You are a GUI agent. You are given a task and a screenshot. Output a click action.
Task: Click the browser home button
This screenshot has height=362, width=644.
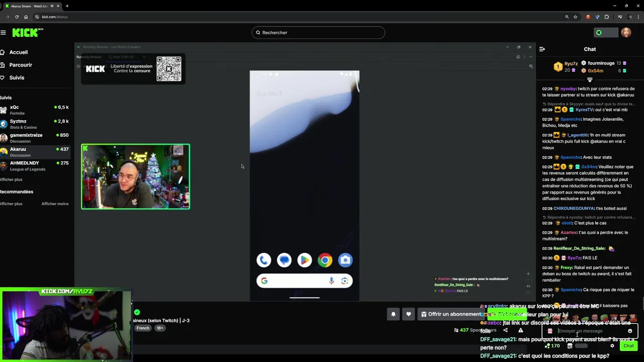pyautogui.click(x=26, y=17)
